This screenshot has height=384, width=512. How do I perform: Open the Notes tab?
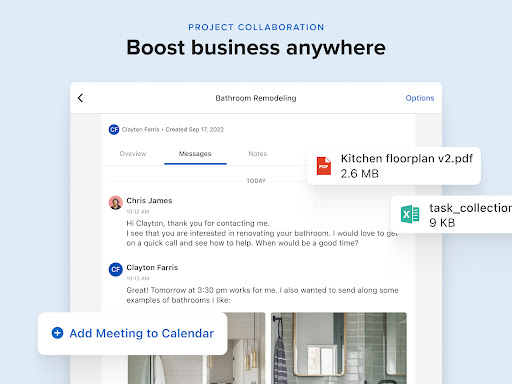[258, 154]
